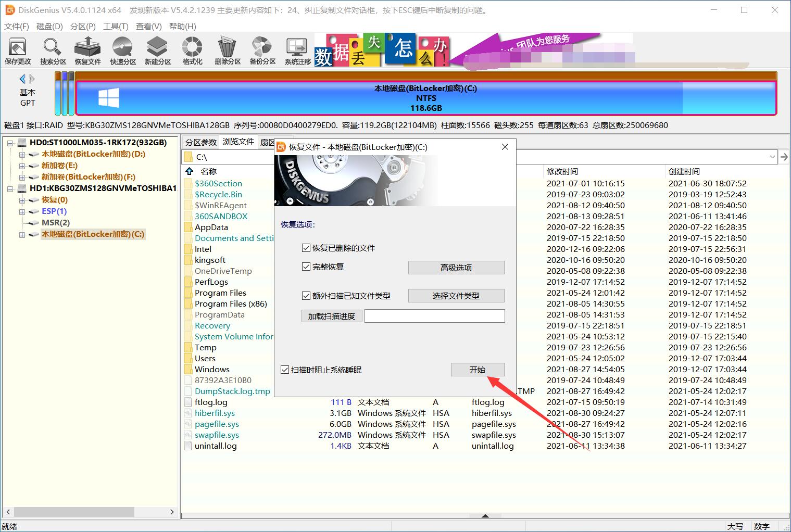Image resolution: width=791 pixels, height=532 pixels.
Task: Expand ESP(1) partition tree node
Action: coord(22,211)
